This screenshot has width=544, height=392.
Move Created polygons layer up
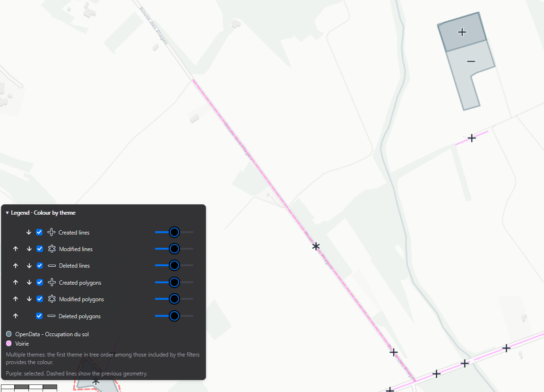coord(16,282)
